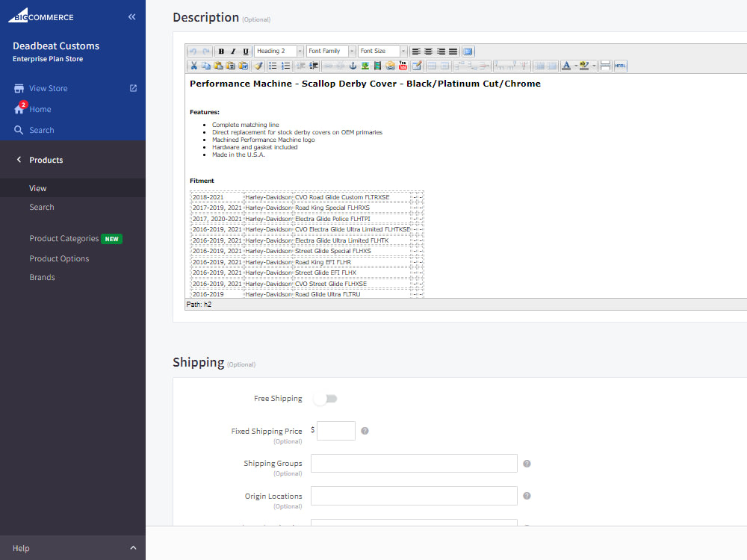This screenshot has width=747, height=560.
Task: Click the Outdent icon in the editor
Action: coord(300,66)
